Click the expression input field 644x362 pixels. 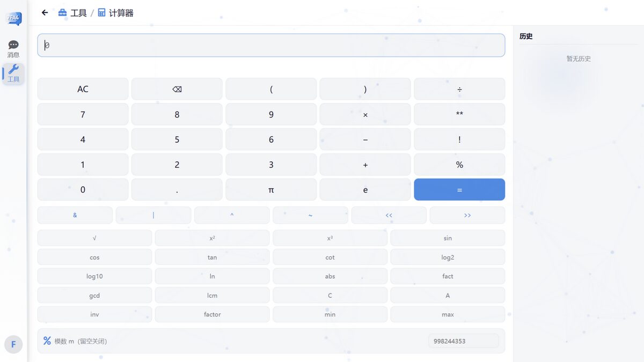click(271, 45)
